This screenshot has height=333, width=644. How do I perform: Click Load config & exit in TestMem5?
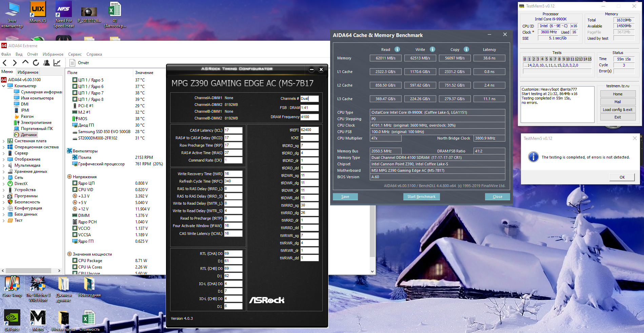[x=618, y=110]
